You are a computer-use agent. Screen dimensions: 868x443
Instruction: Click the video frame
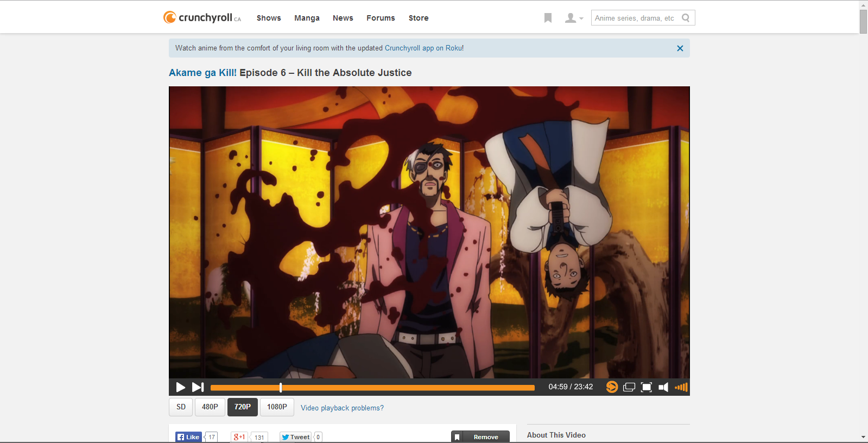[429, 232]
